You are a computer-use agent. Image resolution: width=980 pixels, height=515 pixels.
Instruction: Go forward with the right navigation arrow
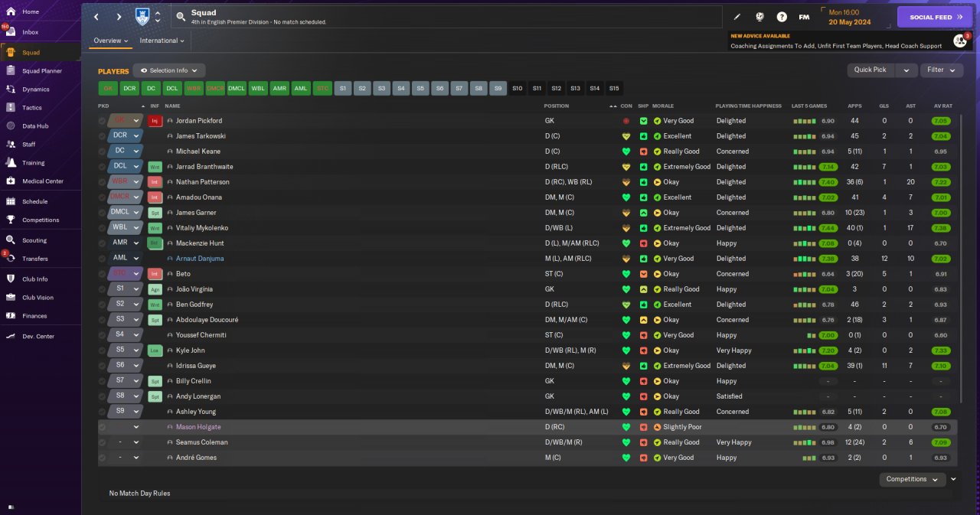pyautogui.click(x=119, y=17)
